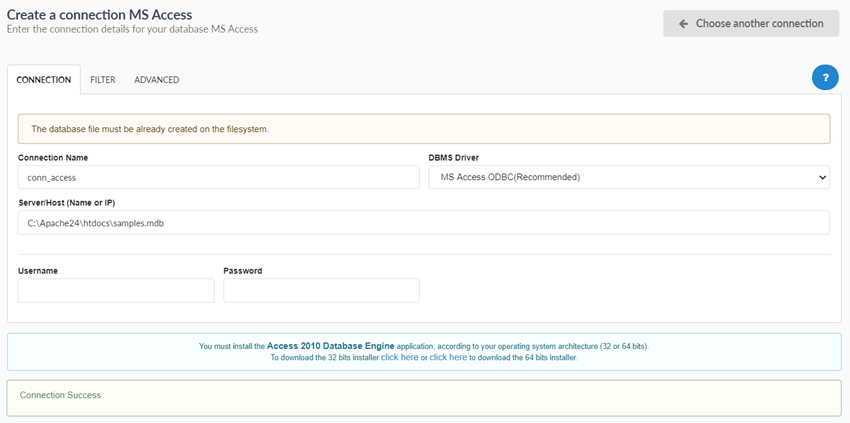The height and width of the screenshot is (423, 850).
Task: Click into the Password input field
Action: [321, 290]
